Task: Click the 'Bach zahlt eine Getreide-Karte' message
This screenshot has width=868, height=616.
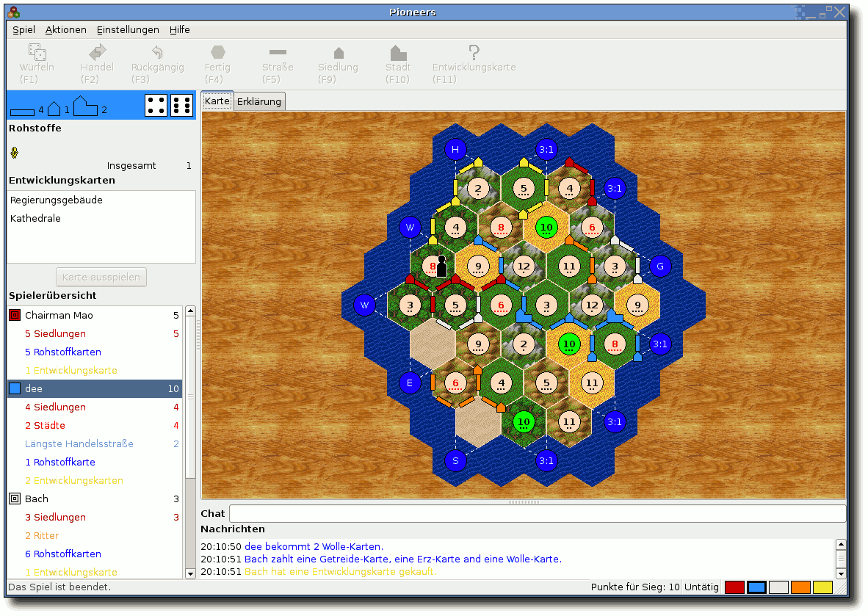Action: [403, 559]
